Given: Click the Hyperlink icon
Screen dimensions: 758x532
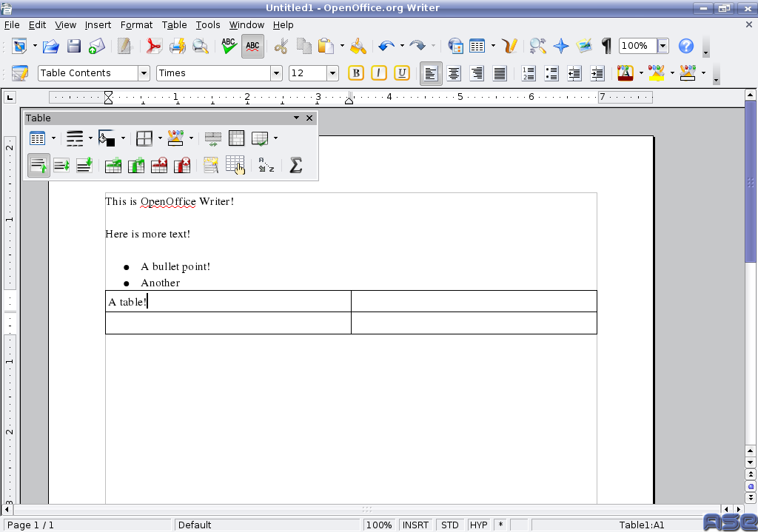Looking at the screenshot, I should click(x=455, y=47).
